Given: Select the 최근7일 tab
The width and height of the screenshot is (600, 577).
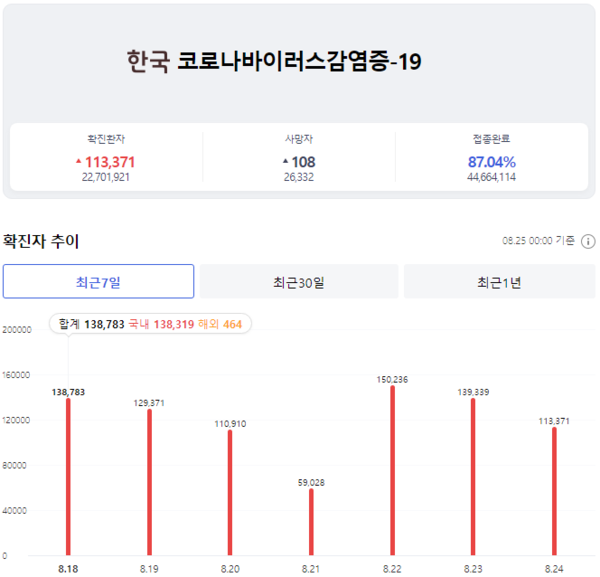Looking at the screenshot, I should tap(98, 281).
